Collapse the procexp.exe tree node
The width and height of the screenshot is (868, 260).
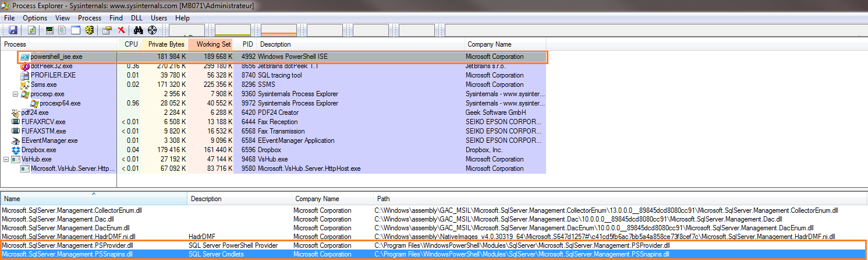point(16,94)
